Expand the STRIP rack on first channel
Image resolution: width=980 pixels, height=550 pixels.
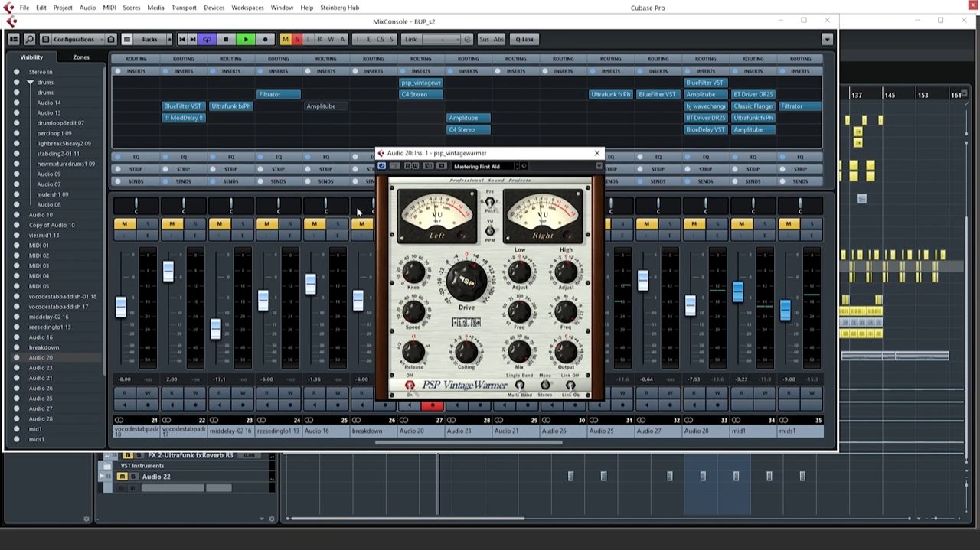(x=136, y=169)
